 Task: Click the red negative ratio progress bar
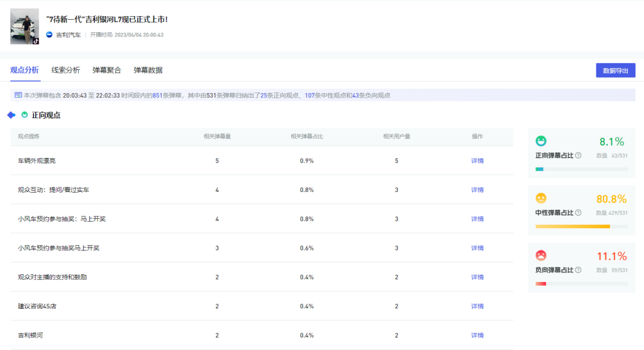tap(581, 284)
